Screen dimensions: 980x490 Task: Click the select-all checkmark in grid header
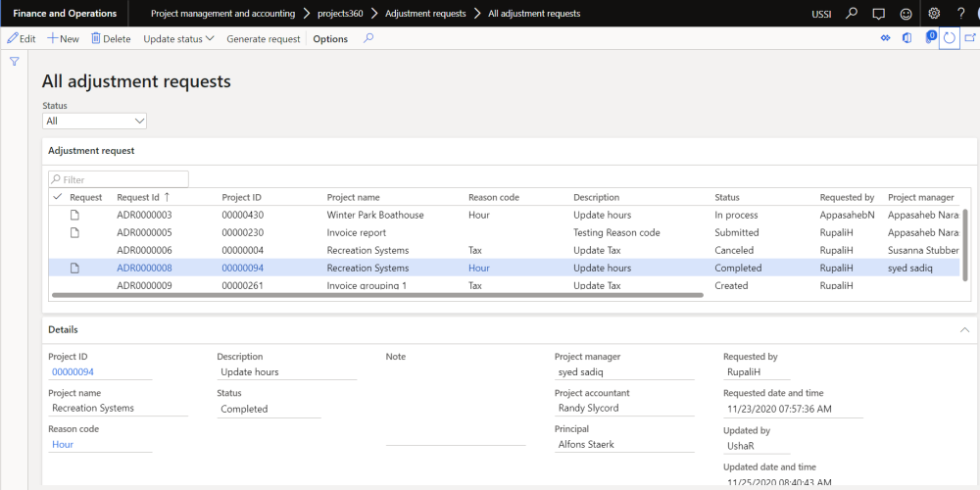point(57,197)
